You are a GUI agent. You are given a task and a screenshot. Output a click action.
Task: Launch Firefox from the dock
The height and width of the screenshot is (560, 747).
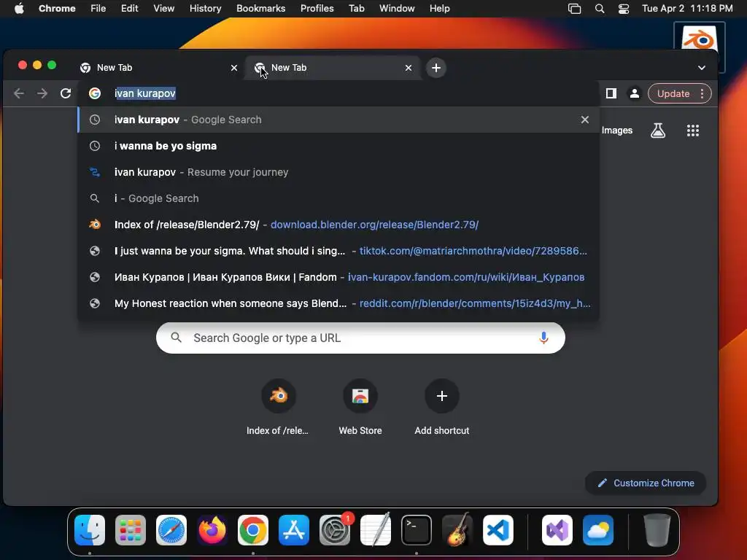[212, 530]
